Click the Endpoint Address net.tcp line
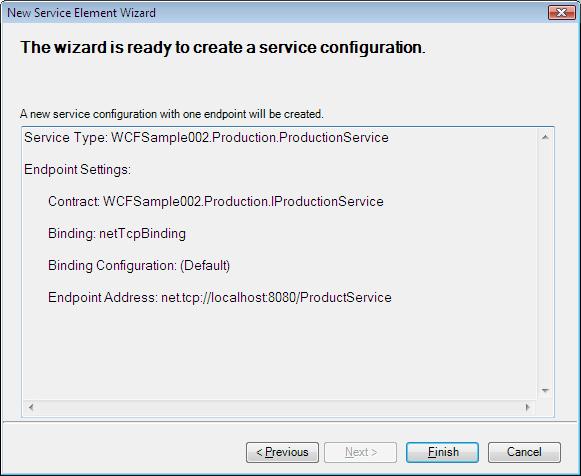581x476 pixels. 220,297
